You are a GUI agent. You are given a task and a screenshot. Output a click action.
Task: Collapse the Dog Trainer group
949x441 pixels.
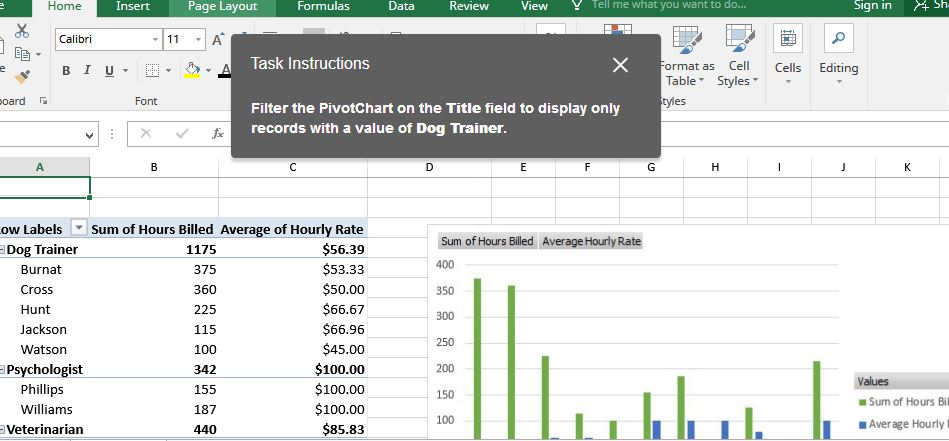click(x=2, y=249)
